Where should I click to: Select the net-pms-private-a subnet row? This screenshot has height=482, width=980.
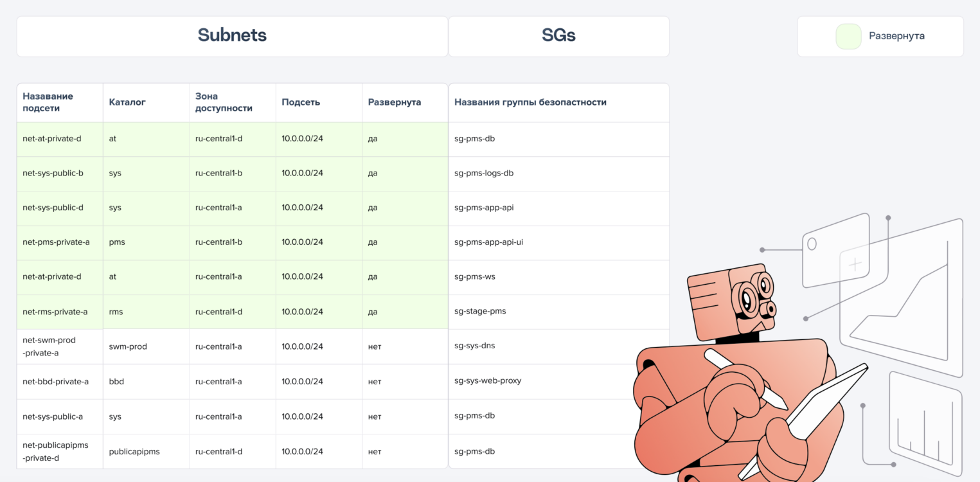[x=56, y=242]
